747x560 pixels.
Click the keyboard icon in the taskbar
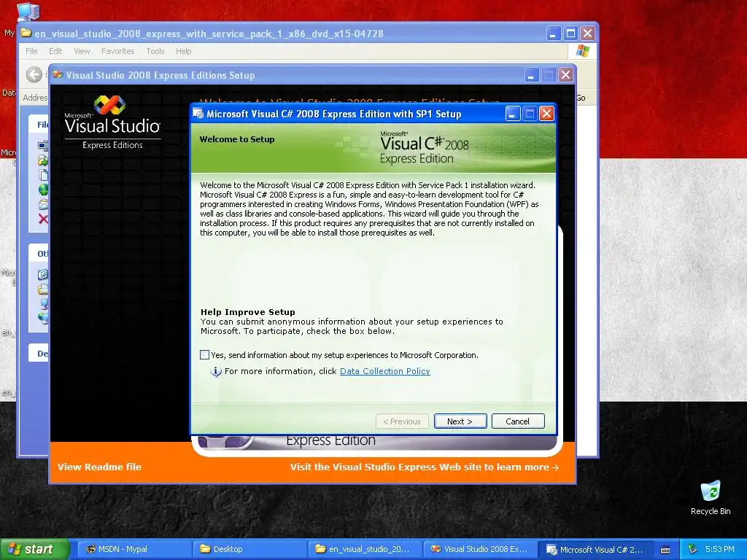coord(665,550)
